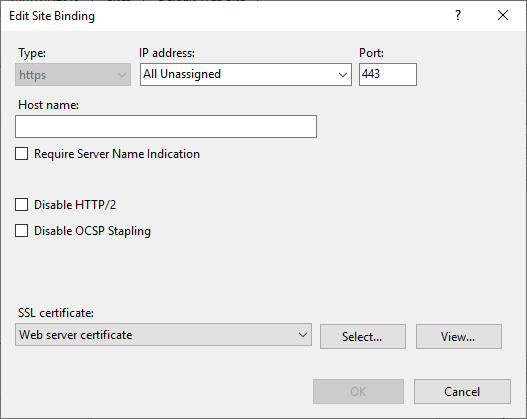Click the question mark help icon

tap(458, 15)
